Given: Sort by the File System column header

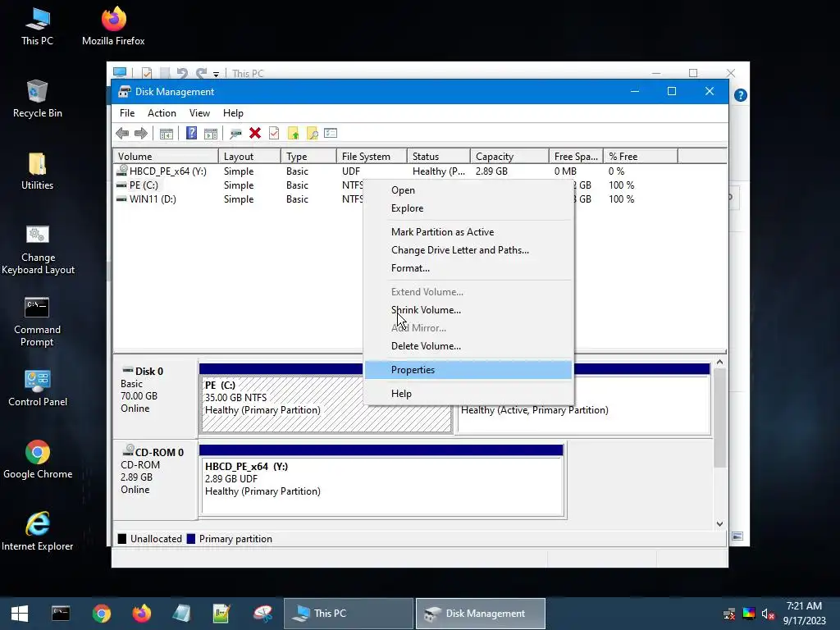Looking at the screenshot, I should tap(372, 157).
